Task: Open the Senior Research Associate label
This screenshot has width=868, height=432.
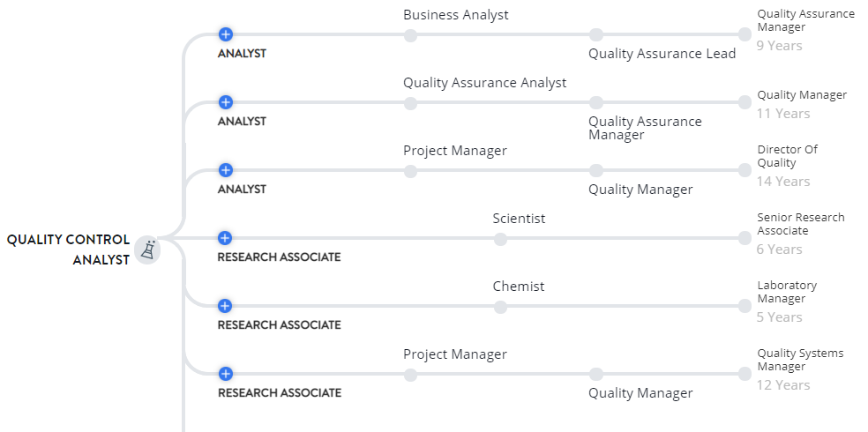Action: pyautogui.click(x=801, y=224)
